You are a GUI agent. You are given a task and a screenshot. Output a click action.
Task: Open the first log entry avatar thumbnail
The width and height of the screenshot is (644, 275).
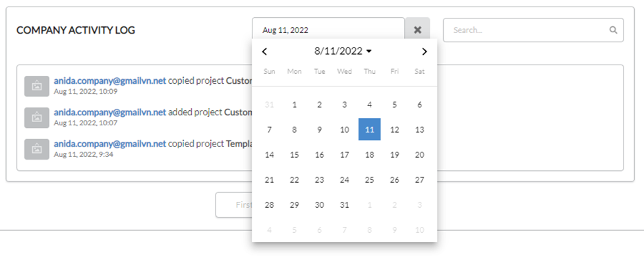coord(37,86)
